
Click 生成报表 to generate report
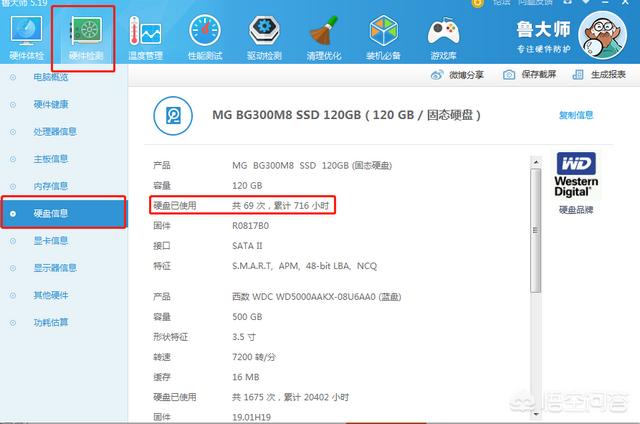(608, 74)
